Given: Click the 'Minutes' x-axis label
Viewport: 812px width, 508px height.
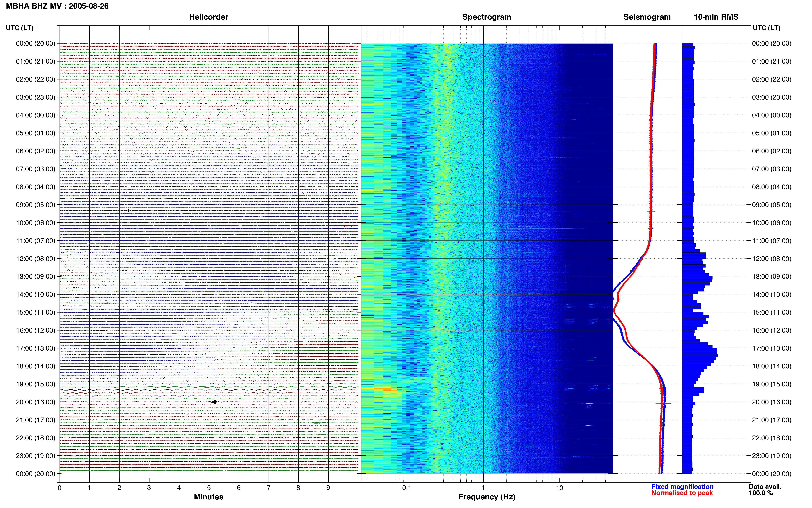Looking at the screenshot, I should coord(209,497).
